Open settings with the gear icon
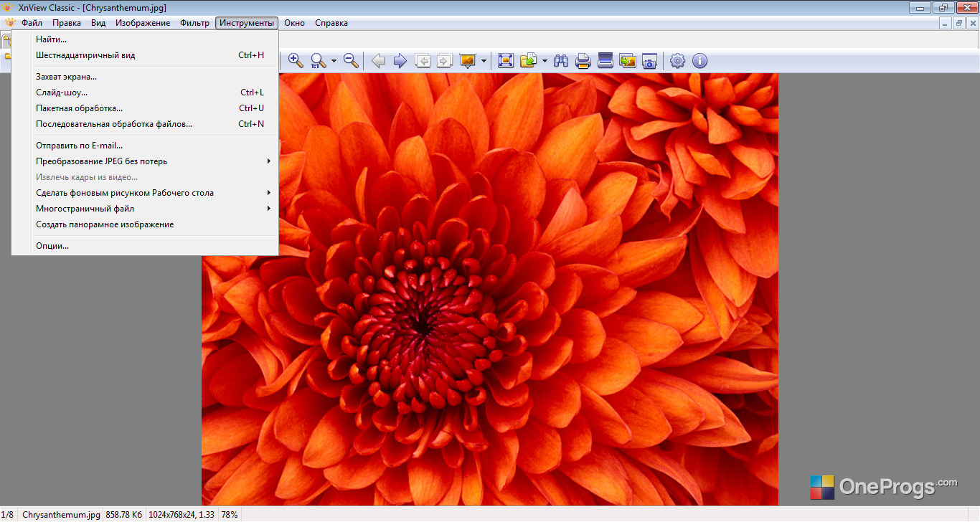 tap(678, 61)
